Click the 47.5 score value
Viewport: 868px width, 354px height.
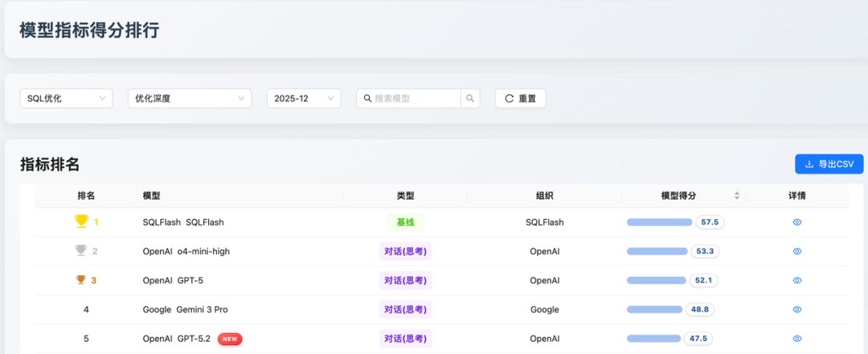(x=698, y=339)
